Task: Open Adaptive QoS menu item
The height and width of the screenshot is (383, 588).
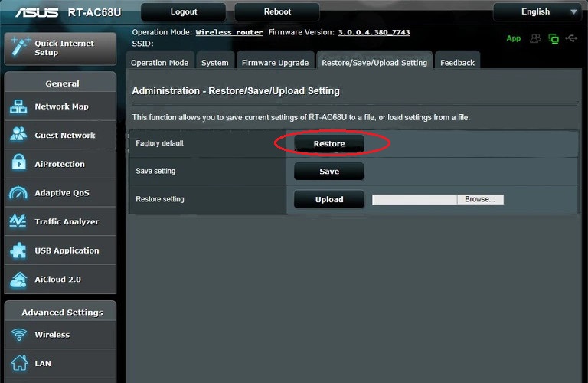Action: pyautogui.click(x=60, y=193)
